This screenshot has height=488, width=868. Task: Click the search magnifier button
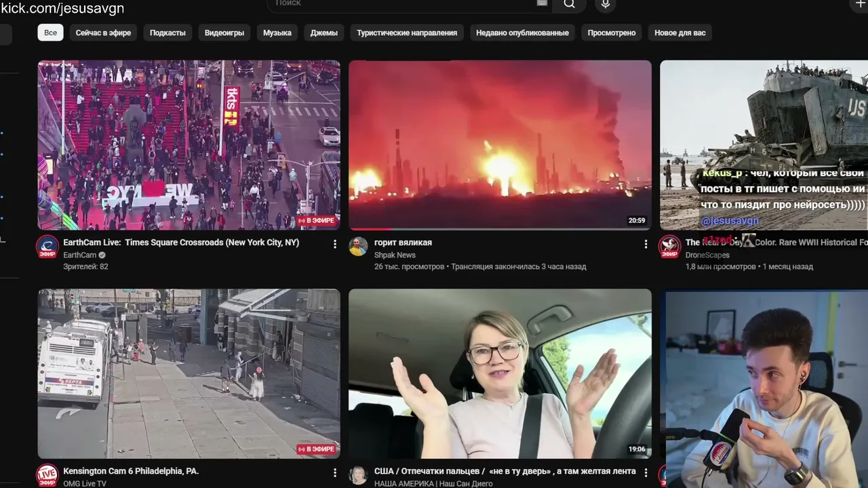569,4
